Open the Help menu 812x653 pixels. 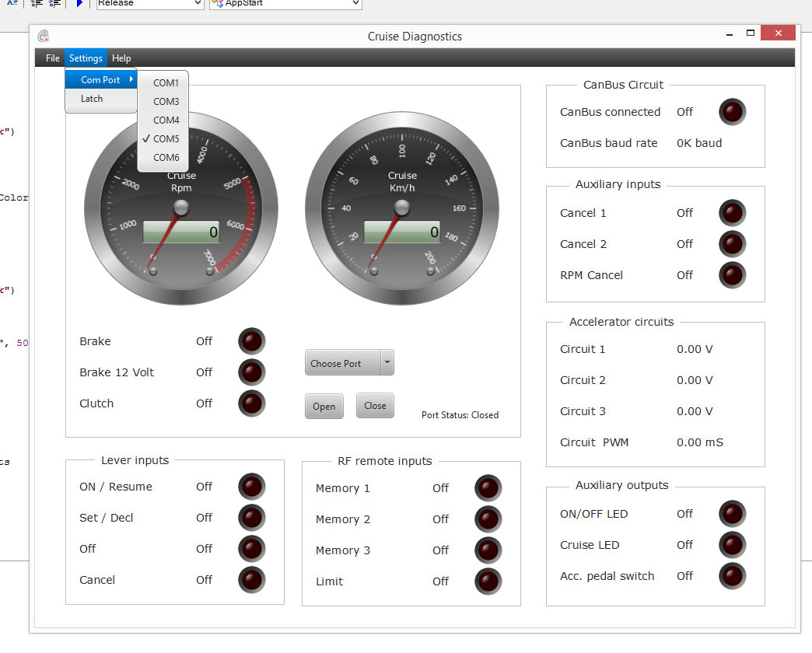121,58
